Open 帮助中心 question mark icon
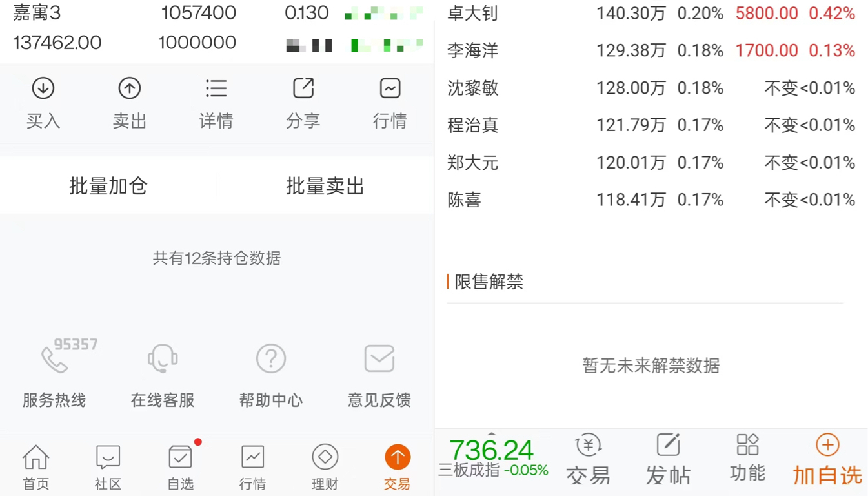 (271, 358)
